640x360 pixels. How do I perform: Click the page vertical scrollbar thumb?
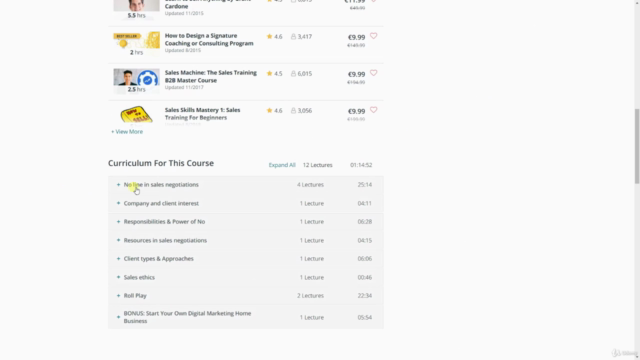[x=637, y=146]
